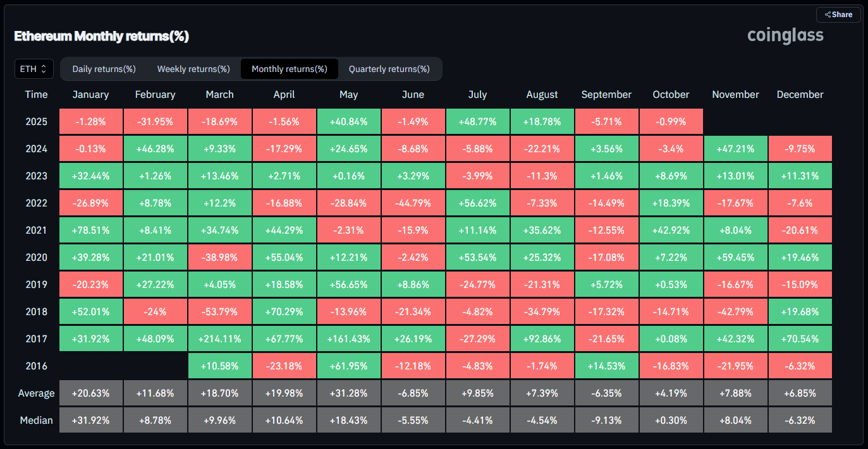The width and height of the screenshot is (868, 449).
Task: Switch to Daily returns(%) tab
Action: coord(104,69)
